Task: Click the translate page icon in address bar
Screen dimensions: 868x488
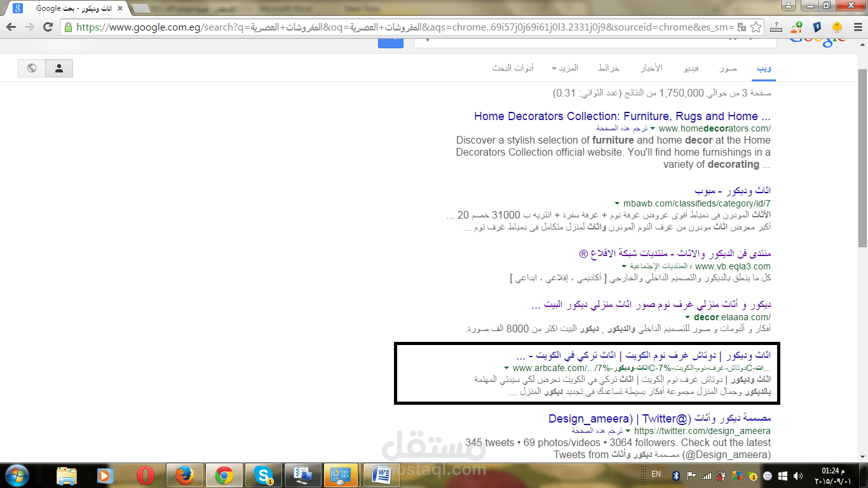Action: [x=742, y=27]
